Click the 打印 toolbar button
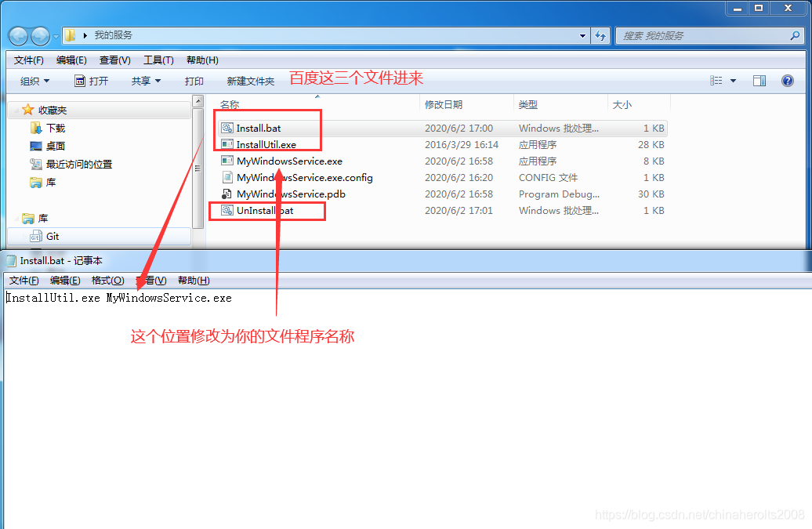This screenshot has width=812, height=529. point(194,82)
